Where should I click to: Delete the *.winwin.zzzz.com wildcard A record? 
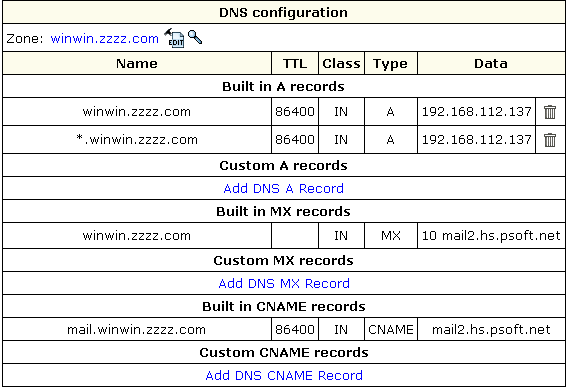click(x=550, y=140)
